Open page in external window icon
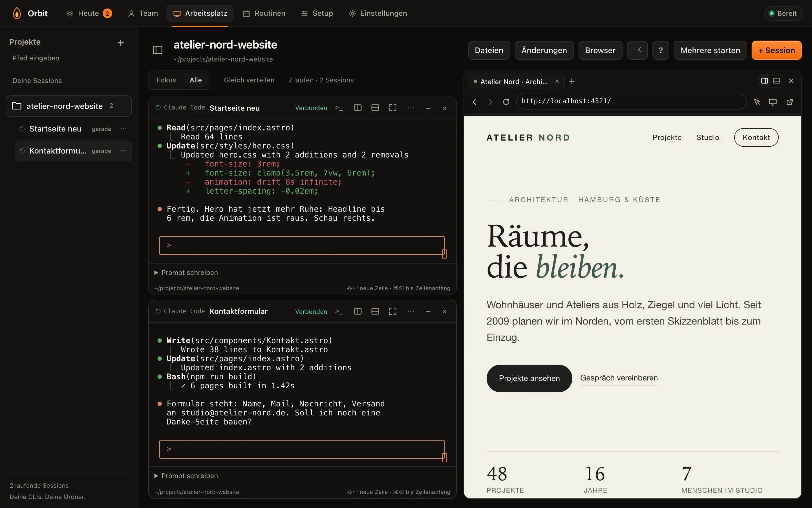 790,102
